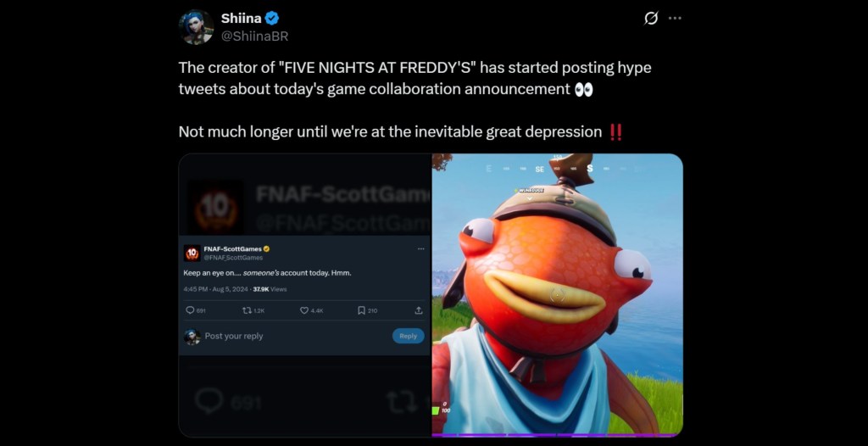Click the gold verified badge on FNAF-ScottGames
The height and width of the screenshot is (446, 868).
tap(266, 248)
